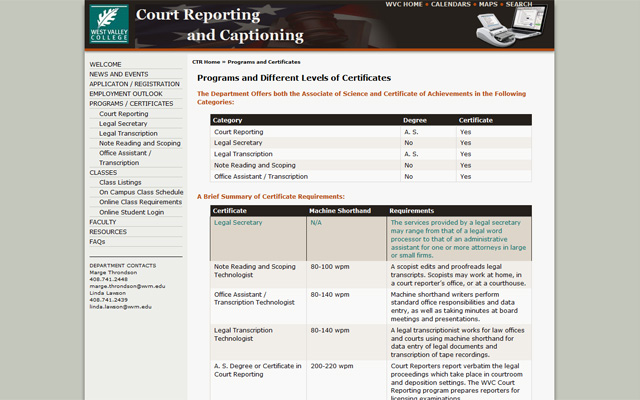Screen dimensions: 640x400
Task: Open Online Class Requirements sub-item
Action: click(x=140, y=202)
